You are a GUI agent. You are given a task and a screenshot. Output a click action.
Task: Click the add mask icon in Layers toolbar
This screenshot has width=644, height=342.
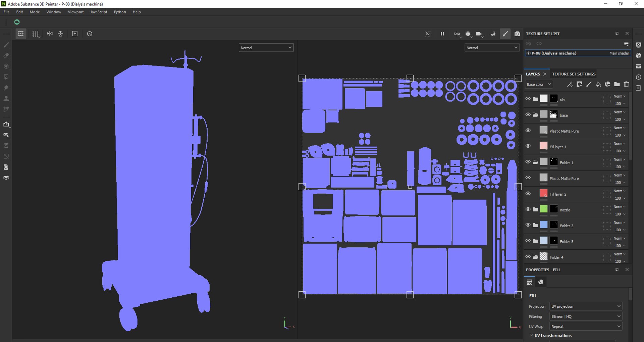pos(579,84)
